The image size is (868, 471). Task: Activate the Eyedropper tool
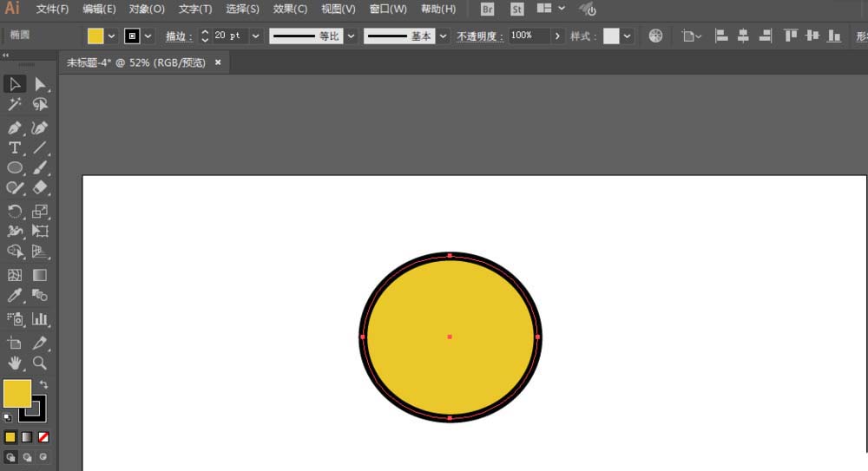click(x=15, y=297)
